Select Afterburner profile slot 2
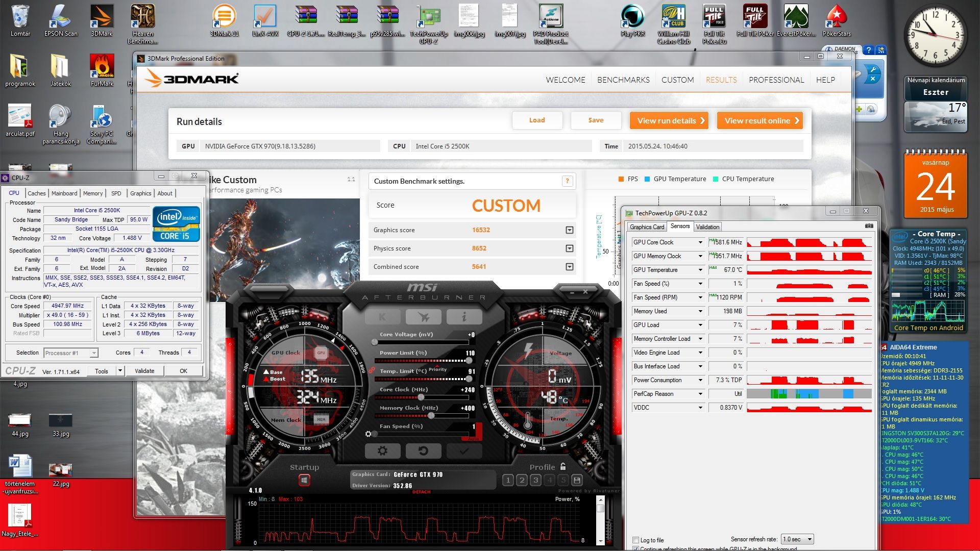 [x=522, y=480]
